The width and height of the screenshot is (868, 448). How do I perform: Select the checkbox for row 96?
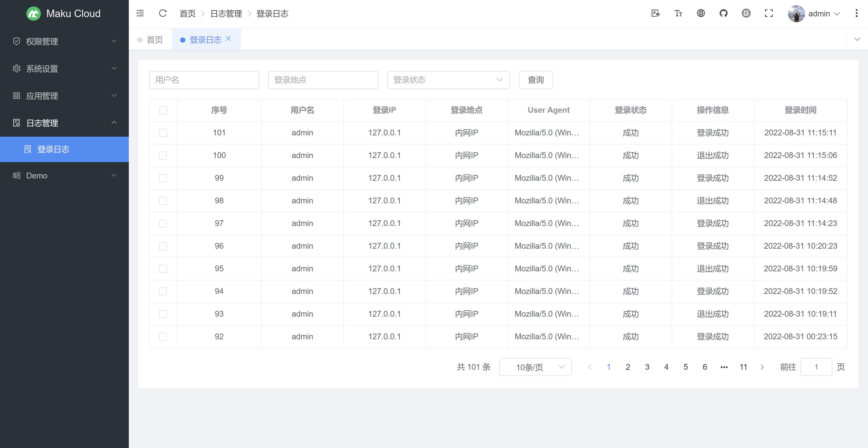pyautogui.click(x=163, y=246)
